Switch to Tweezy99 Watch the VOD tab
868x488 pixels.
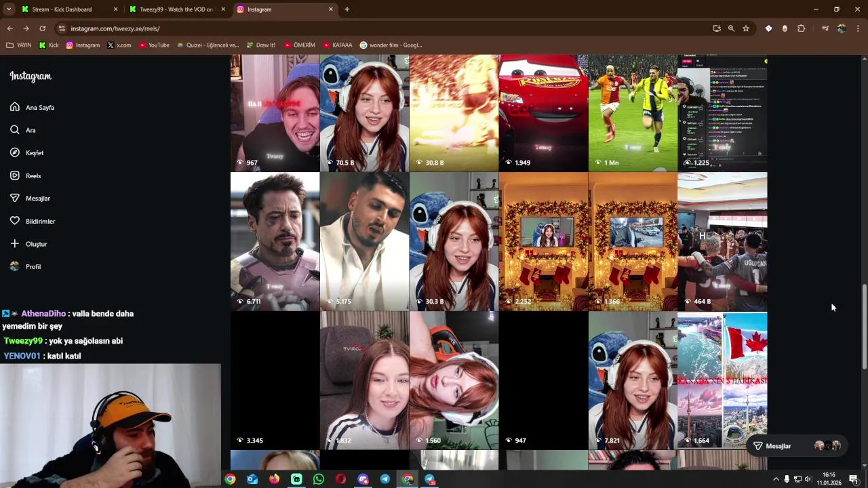coord(176,9)
